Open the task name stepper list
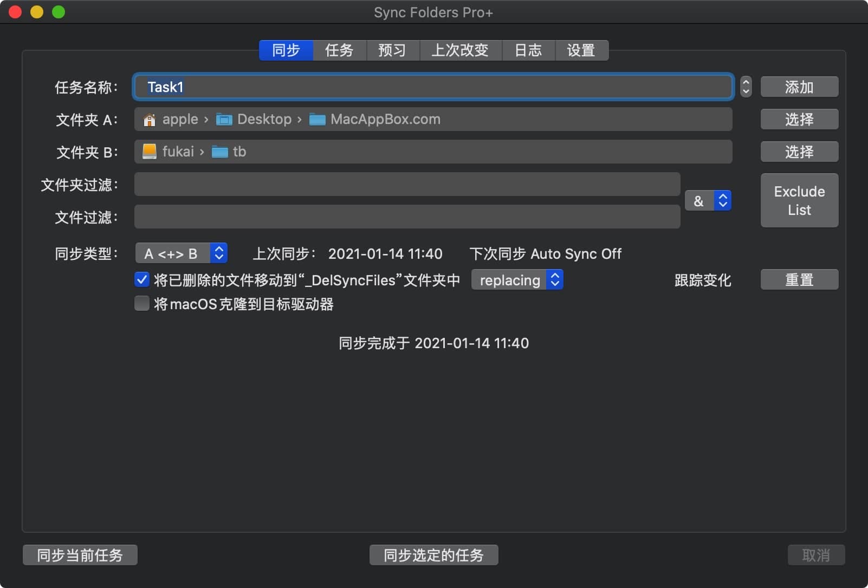868x588 pixels. 746,87
